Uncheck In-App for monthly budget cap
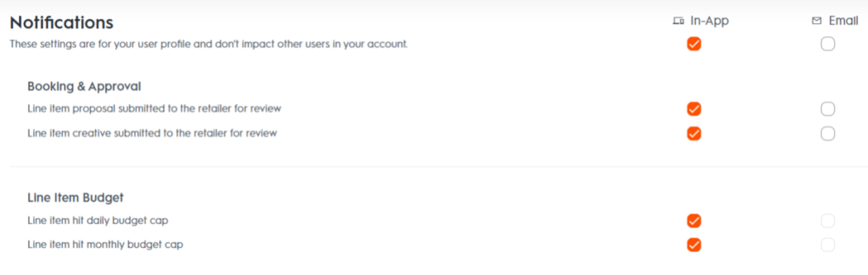 [694, 244]
